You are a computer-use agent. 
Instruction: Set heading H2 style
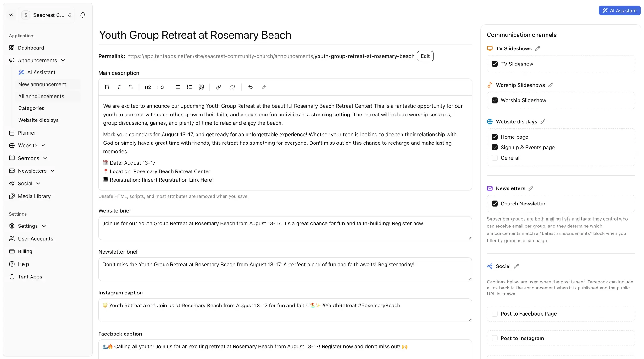pos(148,87)
